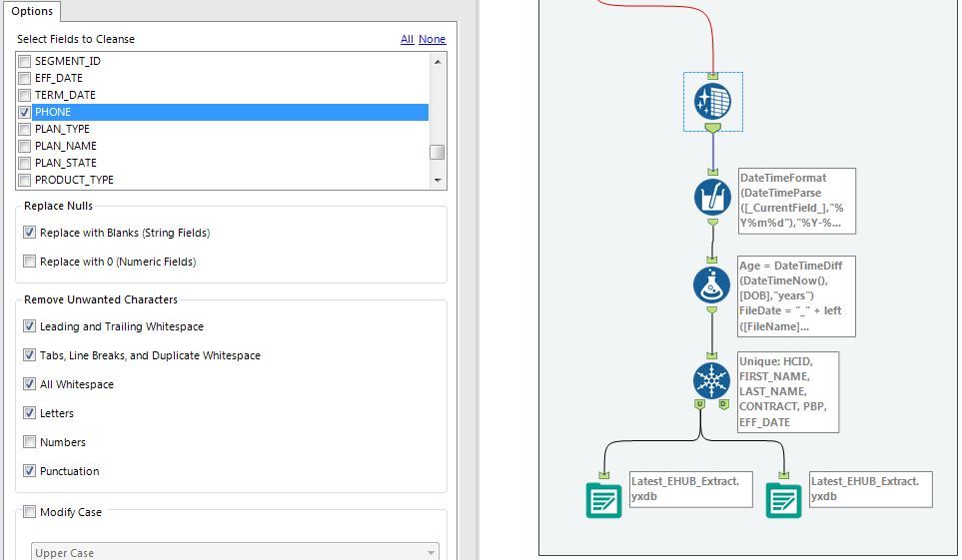Check the TERM_DATE field checkbox

point(25,95)
